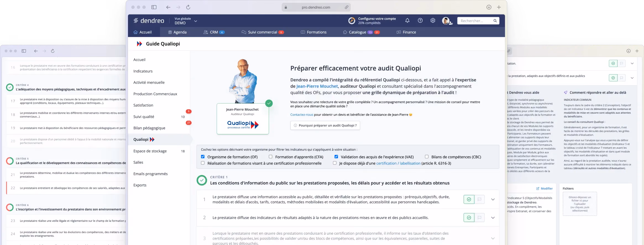The width and height of the screenshot is (644, 245).
Task: Expand second row chevron in right window
Action: coord(632,78)
